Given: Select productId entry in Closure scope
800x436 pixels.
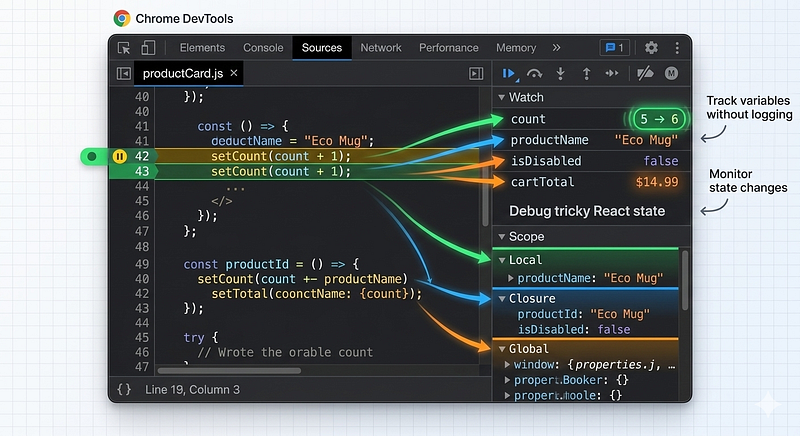Looking at the screenshot, I should click(584, 314).
